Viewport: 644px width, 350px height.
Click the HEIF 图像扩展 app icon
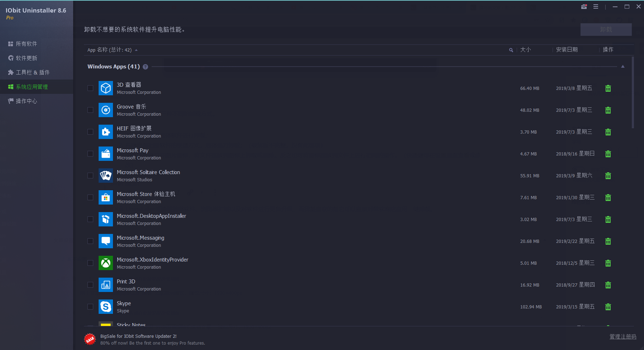point(106,132)
